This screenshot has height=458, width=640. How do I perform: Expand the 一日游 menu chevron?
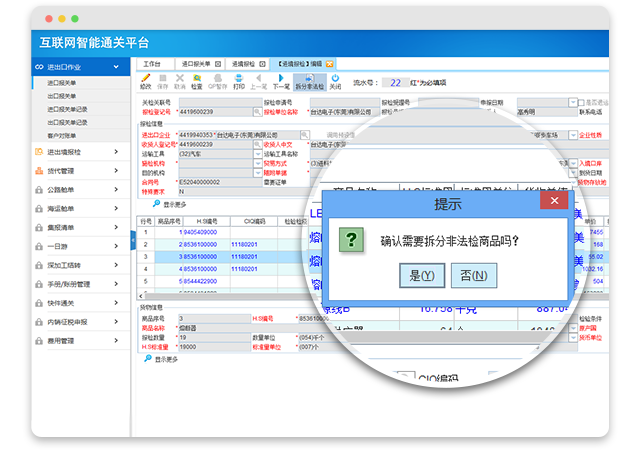[x=116, y=246]
